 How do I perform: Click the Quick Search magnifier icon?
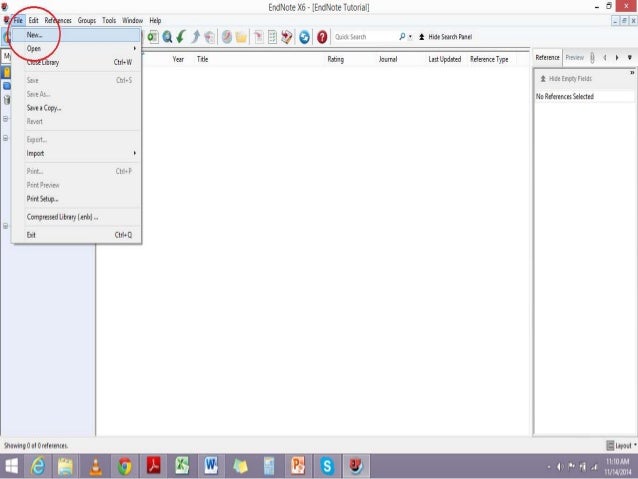point(402,37)
